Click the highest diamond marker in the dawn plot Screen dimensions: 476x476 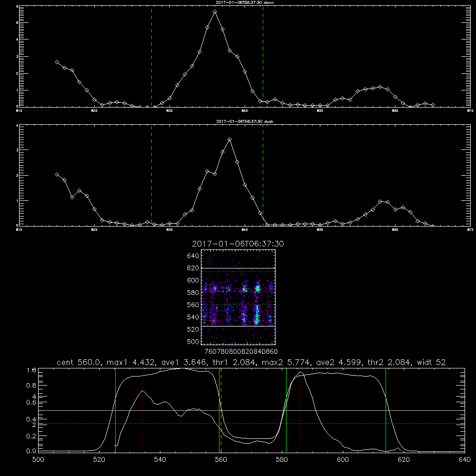click(215, 11)
